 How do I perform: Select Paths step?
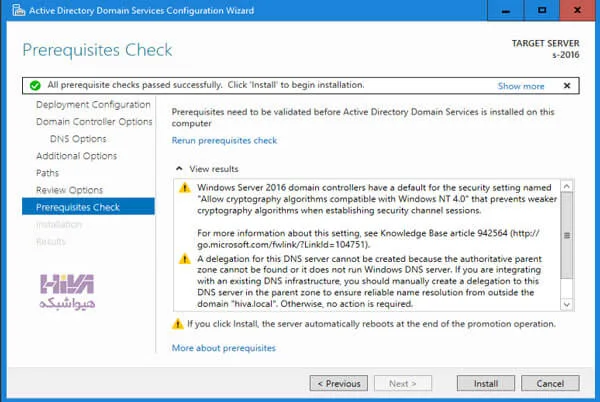[x=47, y=173]
